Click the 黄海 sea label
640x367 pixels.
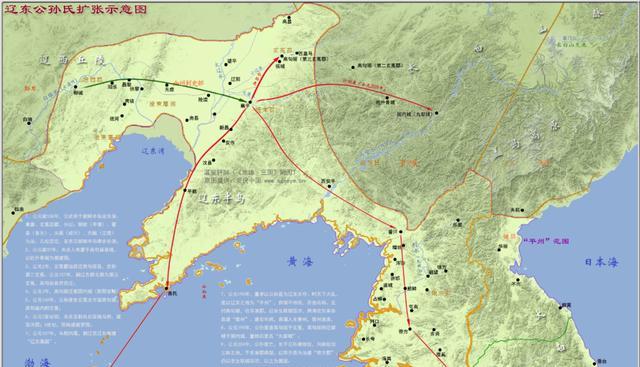tap(300, 262)
